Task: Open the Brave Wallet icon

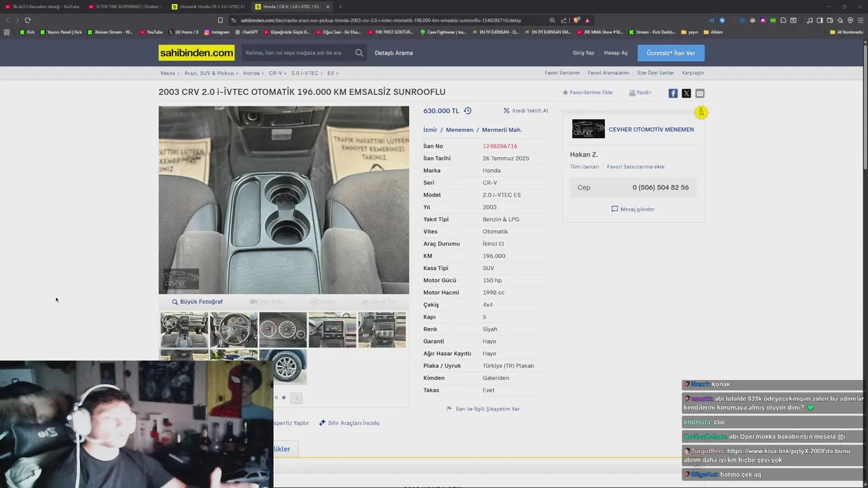Action: 830,20
